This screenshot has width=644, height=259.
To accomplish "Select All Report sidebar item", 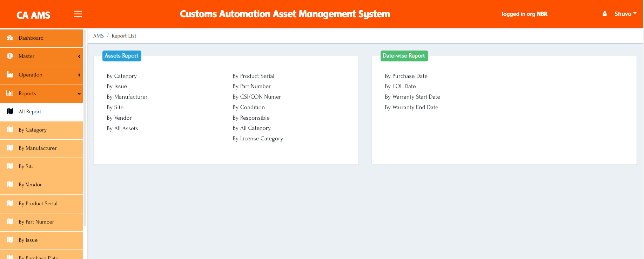I will 41,112.
